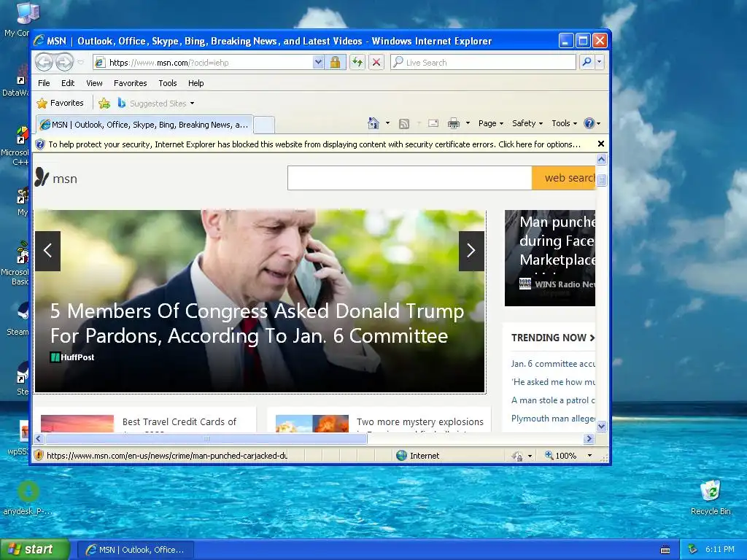Open Suggested Sites dropdown
The width and height of the screenshot is (747, 560).
click(x=156, y=103)
